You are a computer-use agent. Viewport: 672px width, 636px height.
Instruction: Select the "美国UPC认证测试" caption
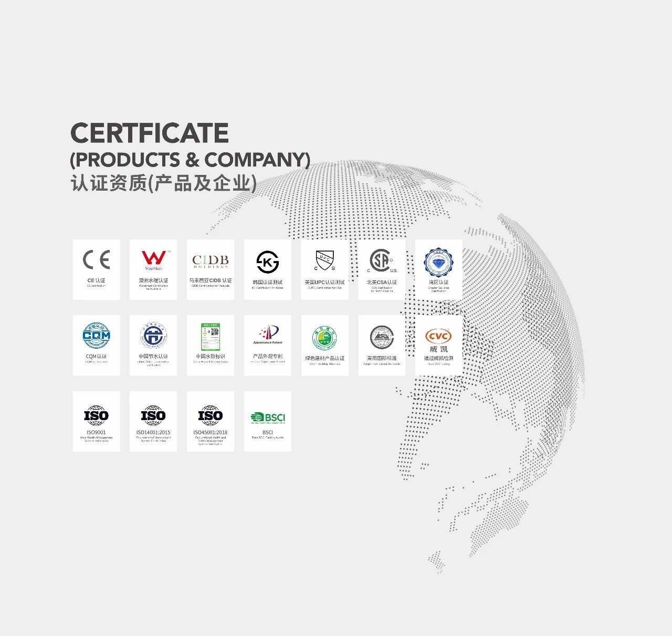325,282
